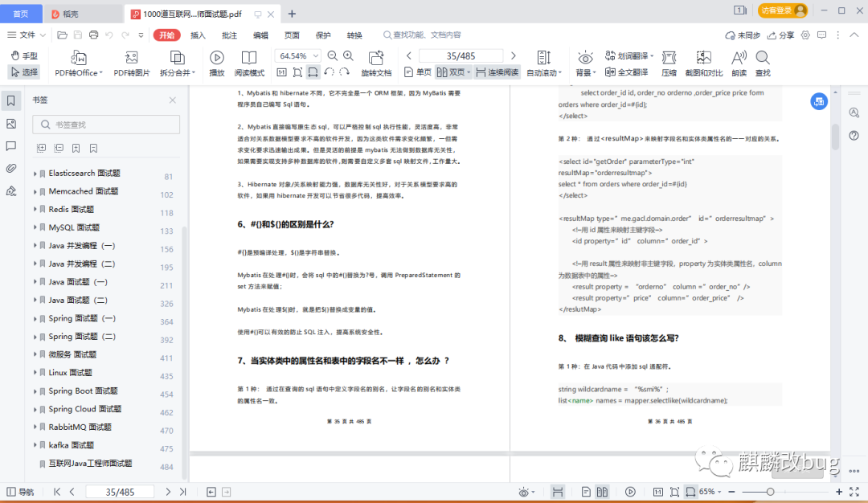
Task: Open the 拆分合并 split-merge dropdown
Action: (x=177, y=63)
